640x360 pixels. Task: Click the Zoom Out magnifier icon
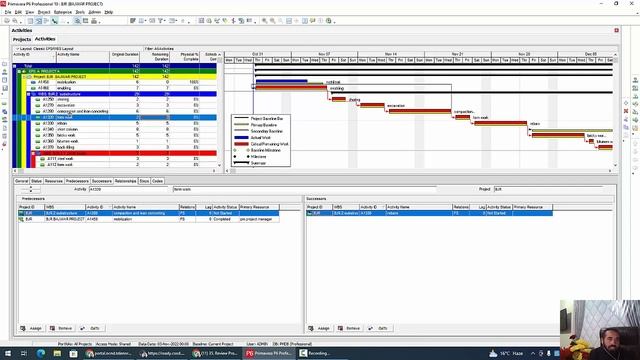tap(272, 21)
